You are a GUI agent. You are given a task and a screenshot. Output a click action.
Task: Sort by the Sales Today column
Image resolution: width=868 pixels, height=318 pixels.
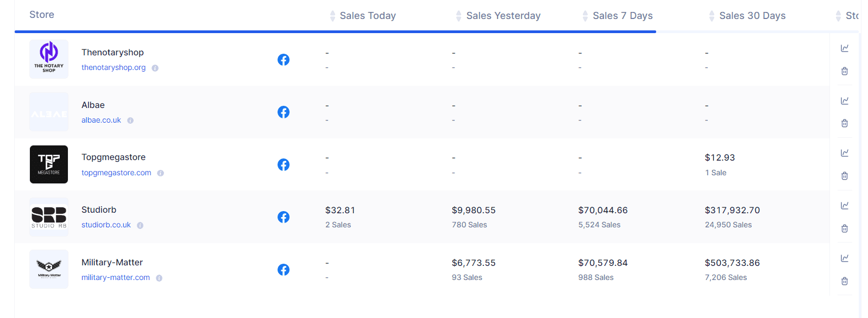(367, 16)
